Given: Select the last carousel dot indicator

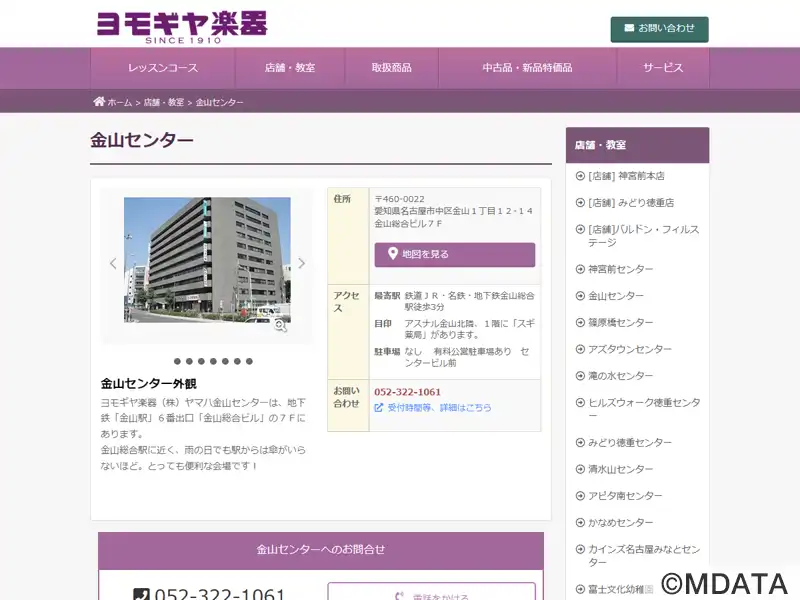Looking at the screenshot, I should 249,361.
